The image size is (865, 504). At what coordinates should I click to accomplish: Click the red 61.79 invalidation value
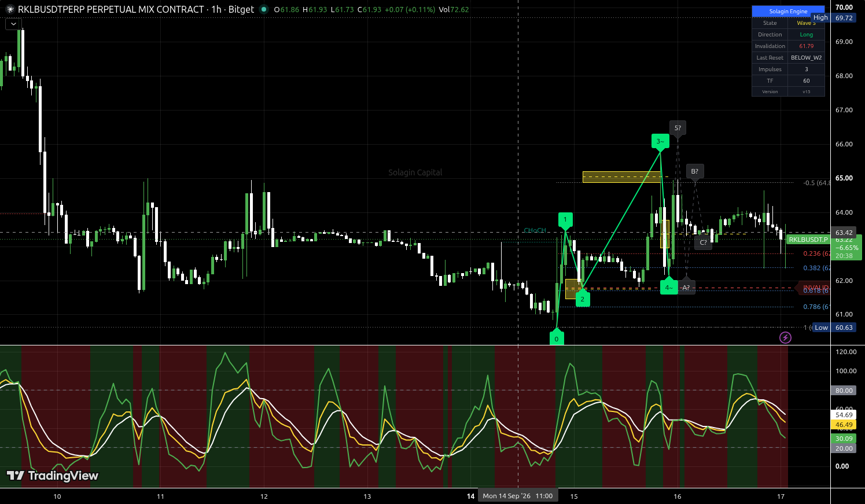click(807, 46)
